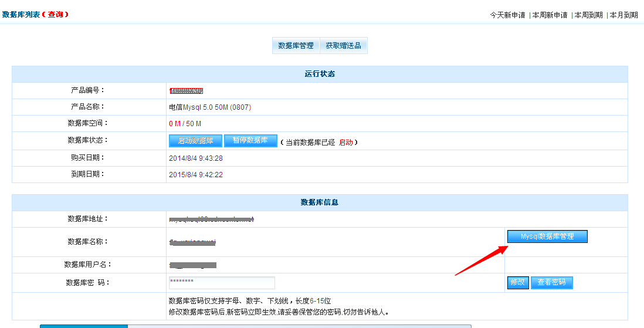Click the product name 电信Mysql 5.0 50M

(x=210, y=107)
